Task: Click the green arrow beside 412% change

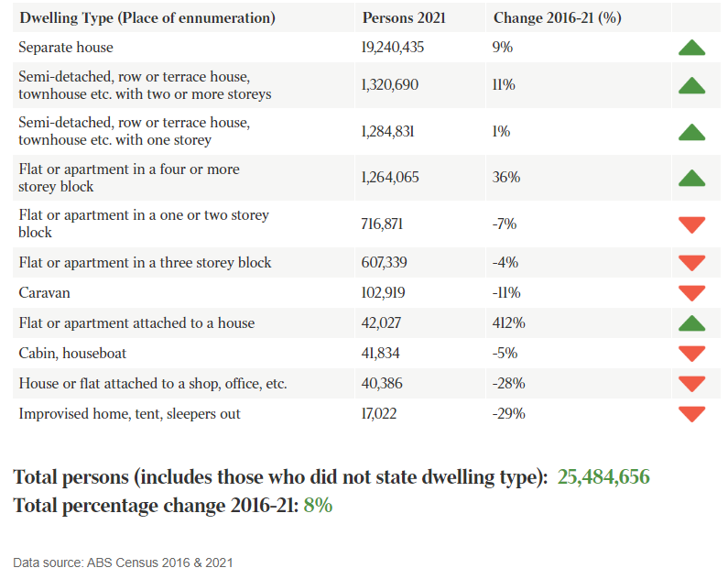Action: pos(691,323)
